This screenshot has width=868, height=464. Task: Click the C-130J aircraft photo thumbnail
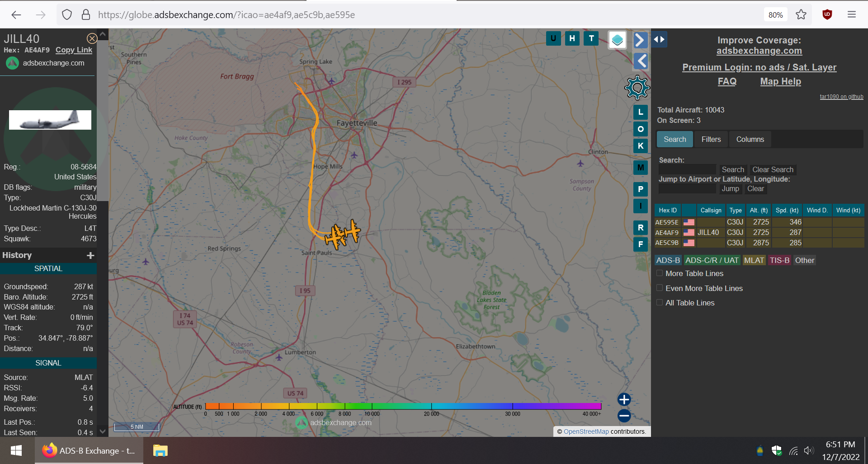pos(50,120)
